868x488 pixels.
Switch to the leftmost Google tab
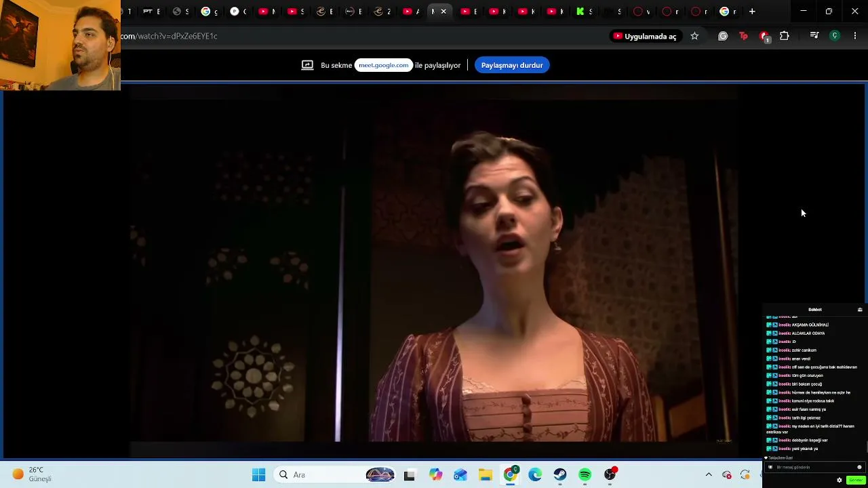pos(210,12)
